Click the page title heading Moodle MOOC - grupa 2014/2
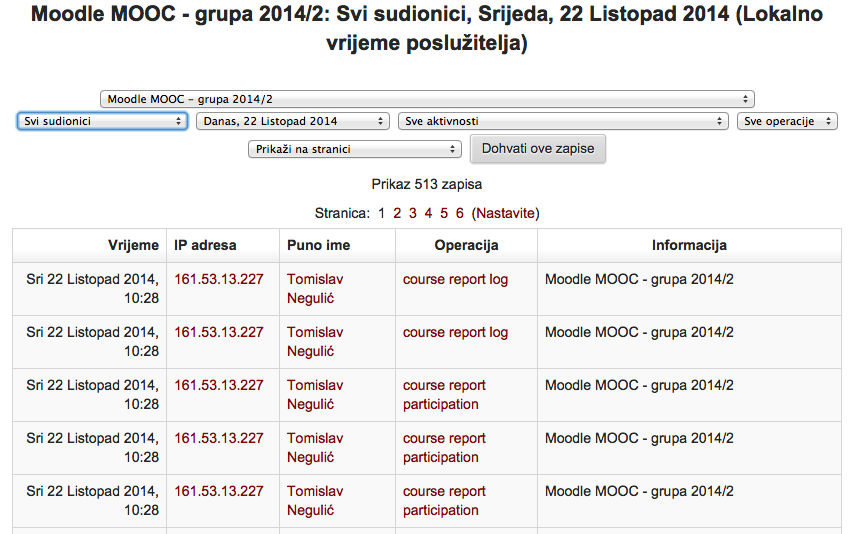The height and width of the screenshot is (534, 849). click(427, 28)
